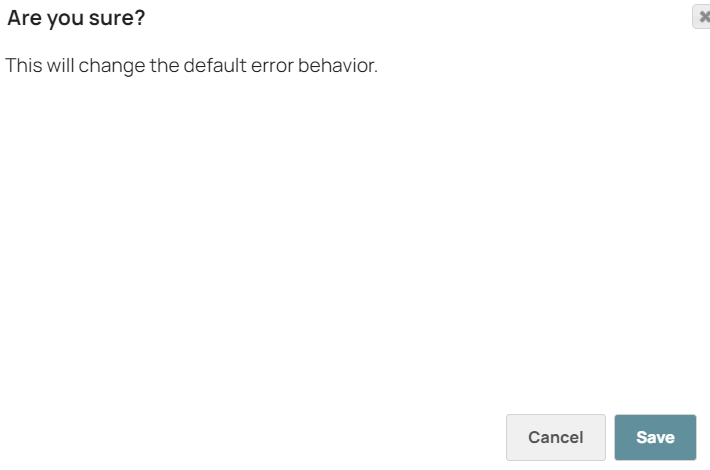
Task: Accept the warning with Save
Action: point(655,437)
